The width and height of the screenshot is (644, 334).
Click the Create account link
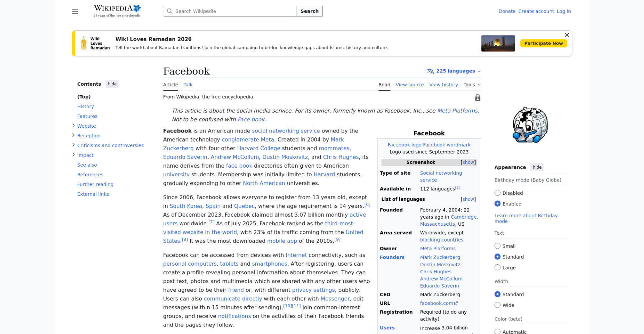536,11
